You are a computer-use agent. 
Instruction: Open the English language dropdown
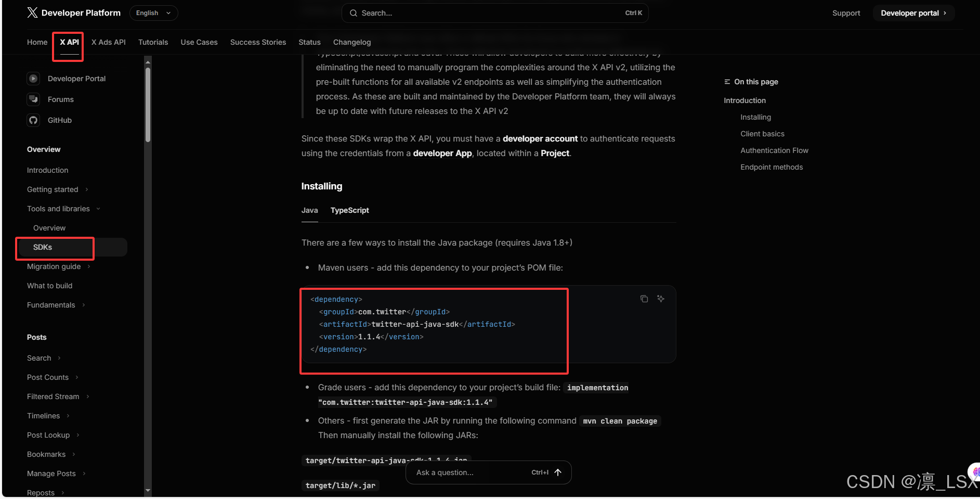pyautogui.click(x=153, y=13)
